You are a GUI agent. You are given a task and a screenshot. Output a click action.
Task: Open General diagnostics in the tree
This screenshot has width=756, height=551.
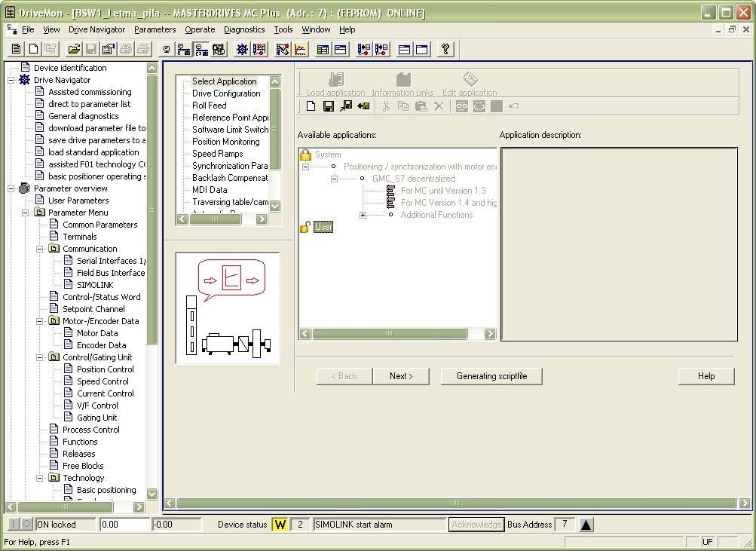pyautogui.click(x=84, y=116)
